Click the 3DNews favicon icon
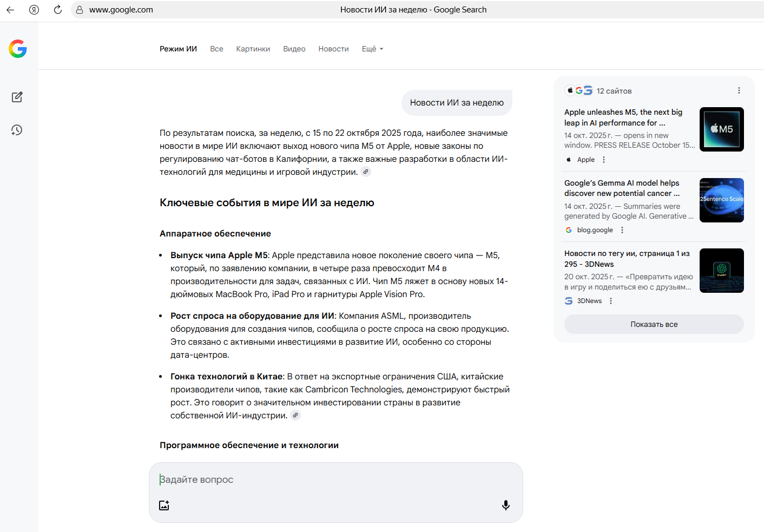This screenshot has width=764, height=532. click(569, 301)
